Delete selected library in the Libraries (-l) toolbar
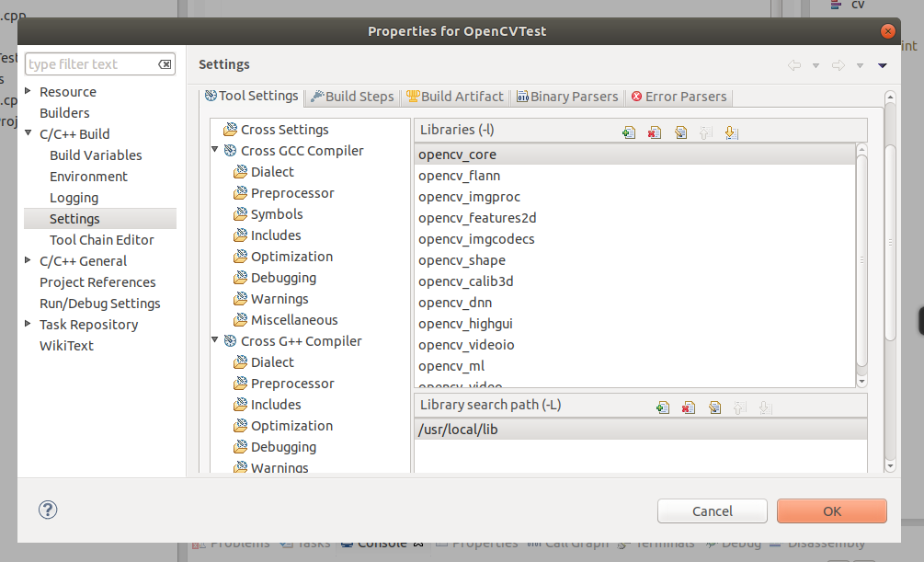 [654, 132]
